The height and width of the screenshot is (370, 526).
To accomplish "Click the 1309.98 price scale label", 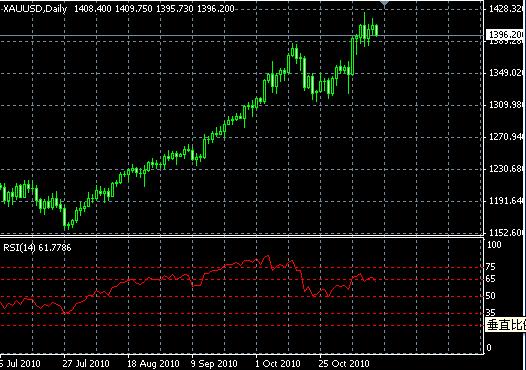I will [x=506, y=105].
